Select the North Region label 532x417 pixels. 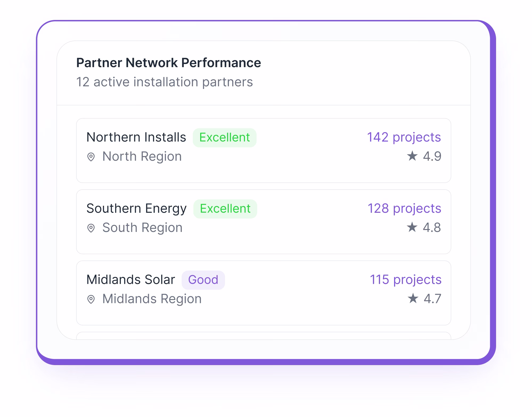point(141,157)
